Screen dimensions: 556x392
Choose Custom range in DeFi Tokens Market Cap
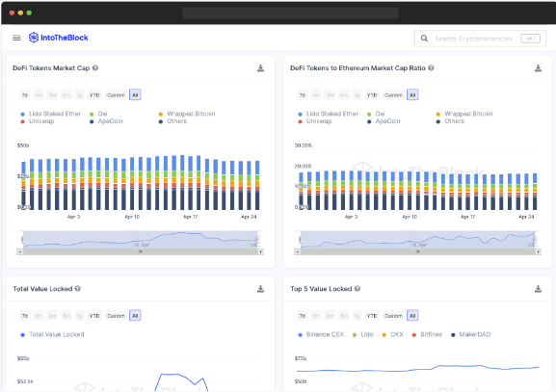(116, 95)
